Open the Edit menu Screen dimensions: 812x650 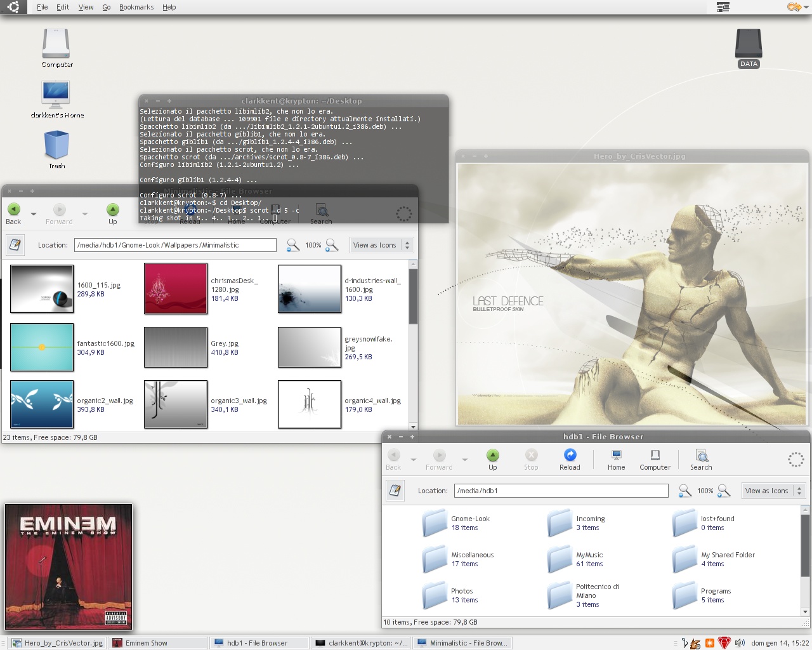(63, 7)
